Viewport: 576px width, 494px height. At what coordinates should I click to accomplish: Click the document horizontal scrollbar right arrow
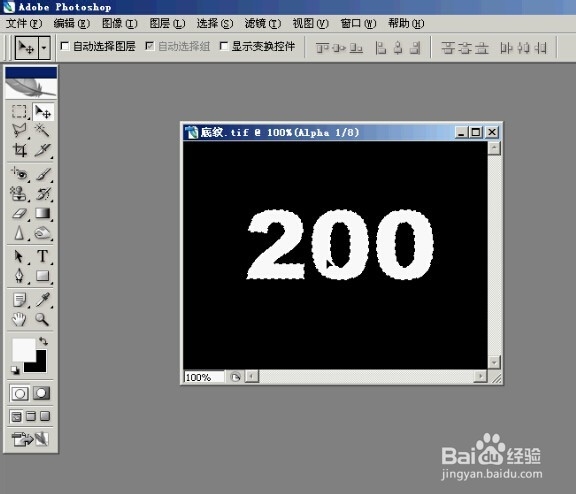tap(480, 376)
